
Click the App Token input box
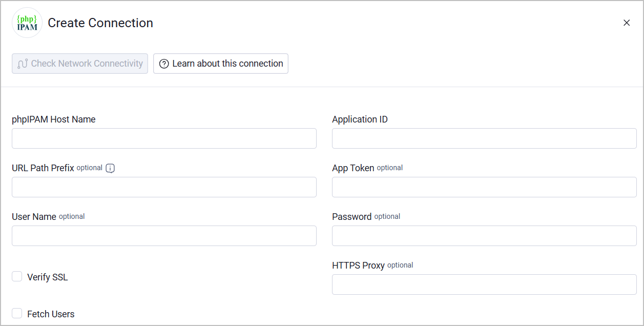point(484,187)
